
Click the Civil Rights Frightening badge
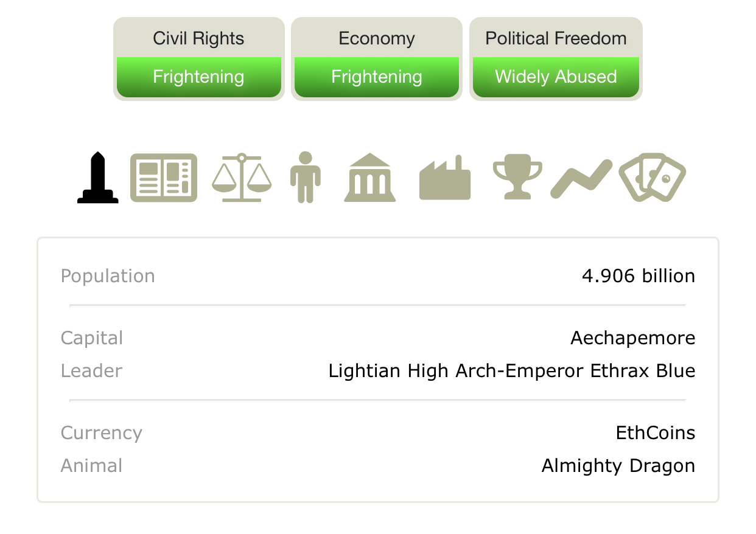pos(198,77)
